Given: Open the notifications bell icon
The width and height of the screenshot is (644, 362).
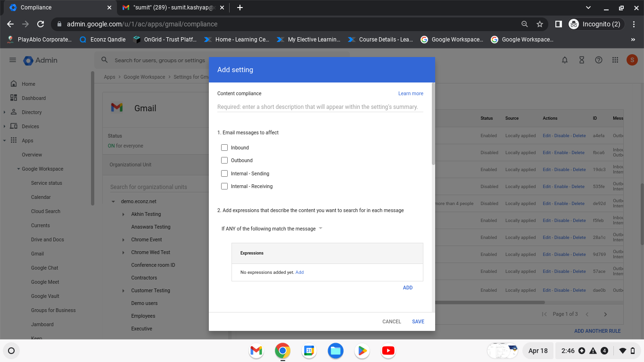Looking at the screenshot, I should tap(565, 60).
